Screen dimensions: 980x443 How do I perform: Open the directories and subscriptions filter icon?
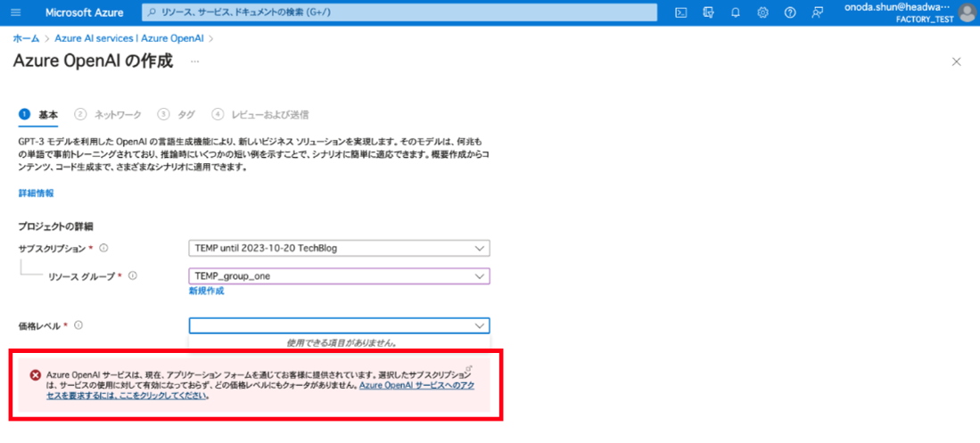[x=709, y=12]
